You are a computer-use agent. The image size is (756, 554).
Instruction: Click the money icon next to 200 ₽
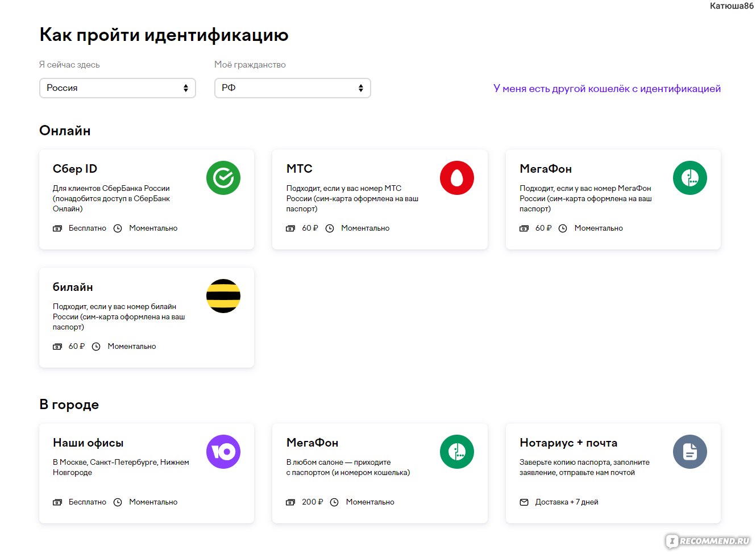[290, 502]
